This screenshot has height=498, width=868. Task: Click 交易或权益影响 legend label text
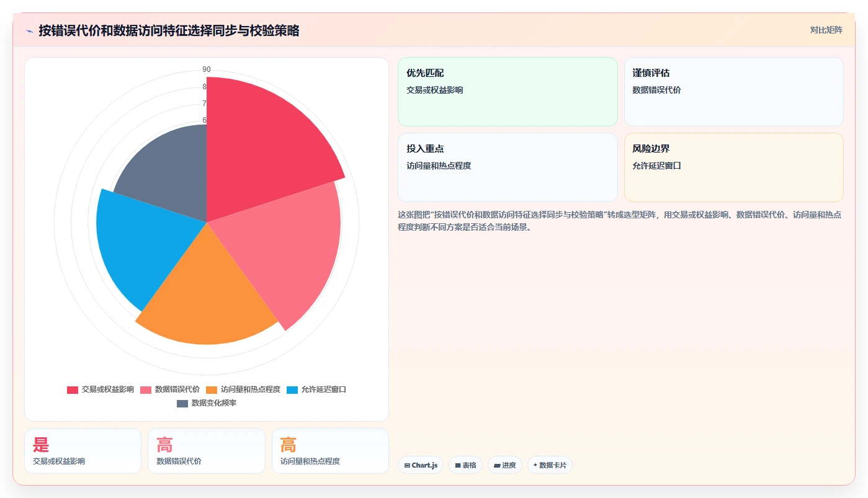coord(108,389)
